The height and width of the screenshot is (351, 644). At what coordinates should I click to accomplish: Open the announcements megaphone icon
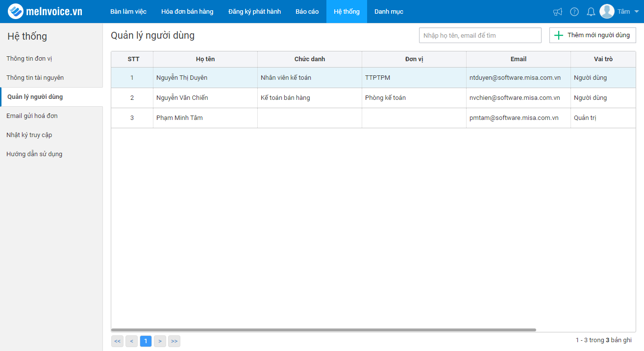(x=558, y=12)
